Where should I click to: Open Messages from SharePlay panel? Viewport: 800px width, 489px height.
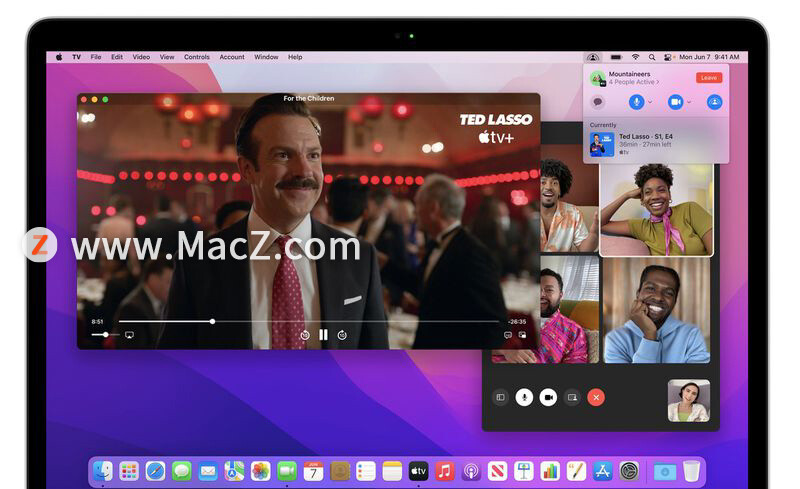(597, 102)
